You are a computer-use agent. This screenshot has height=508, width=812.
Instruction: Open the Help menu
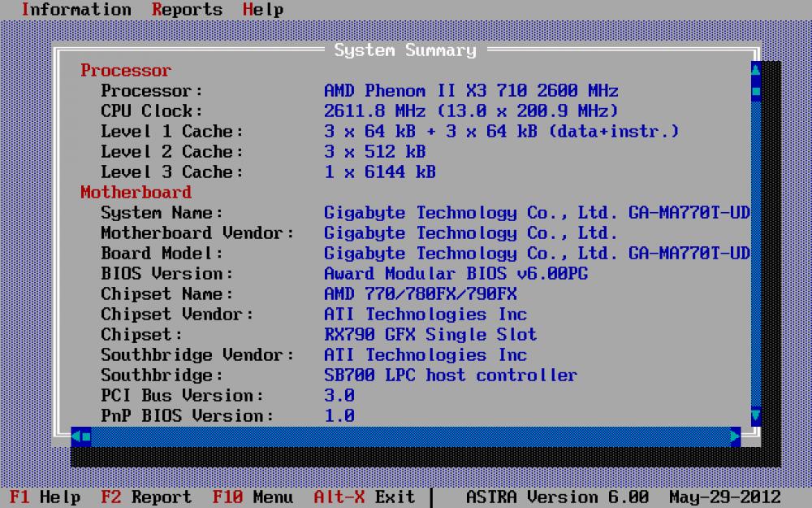(x=263, y=10)
